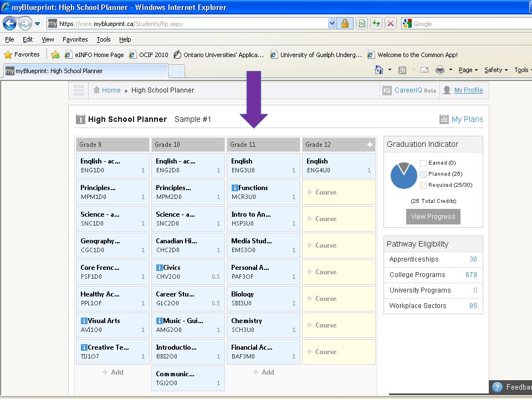Open a new blank browser tab
Screen dimensions: 532x399
coord(177,71)
